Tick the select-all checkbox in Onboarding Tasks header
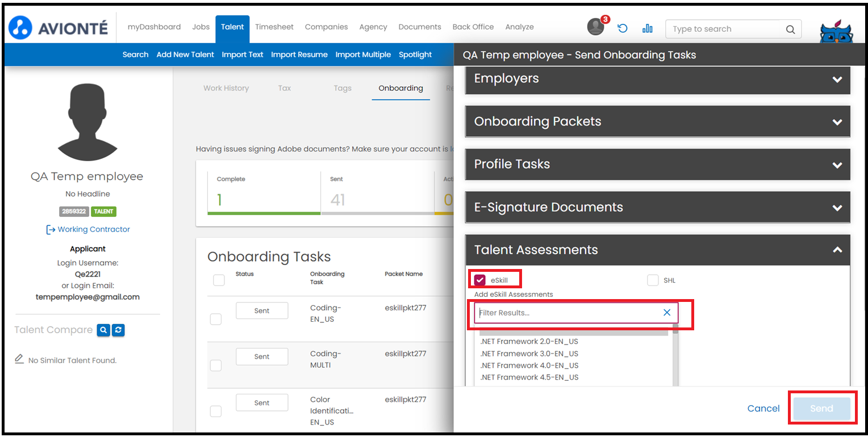The image size is (868, 437). [219, 280]
